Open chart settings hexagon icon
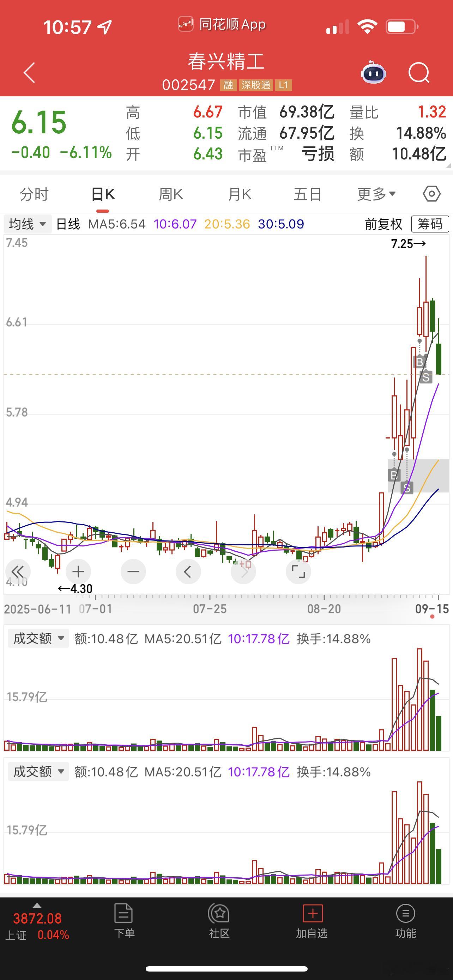 pyautogui.click(x=432, y=194)
